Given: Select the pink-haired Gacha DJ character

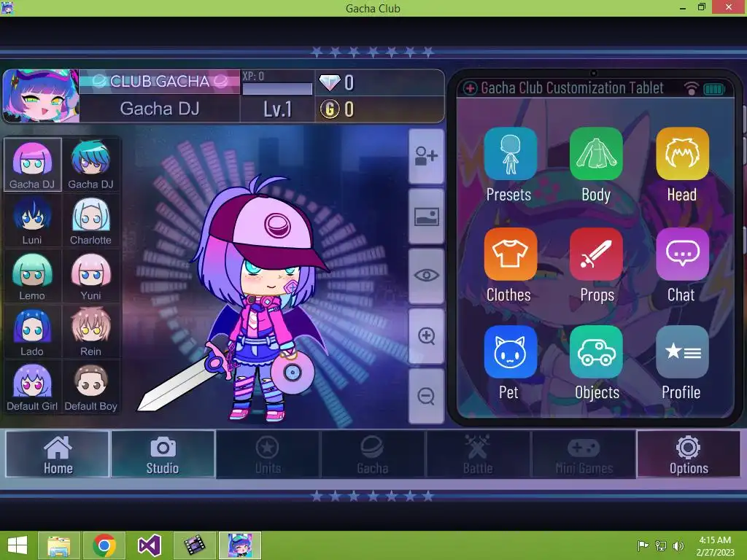Looking at the screenshot, I should point(32,165).
